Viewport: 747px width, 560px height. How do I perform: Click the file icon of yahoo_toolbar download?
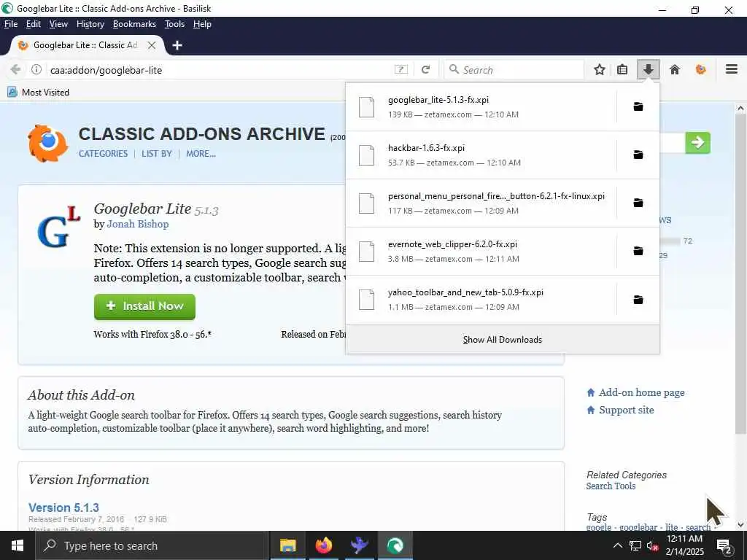[366, 300]
